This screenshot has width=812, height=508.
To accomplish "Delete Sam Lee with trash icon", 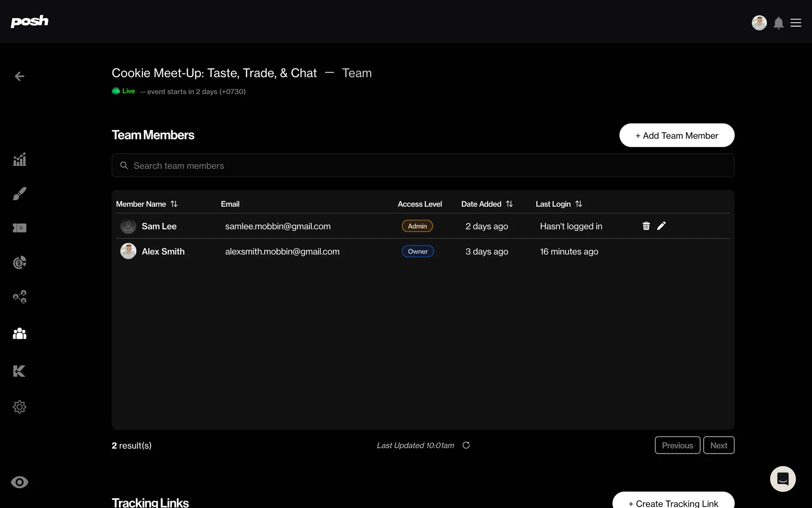I will (646, 226).
